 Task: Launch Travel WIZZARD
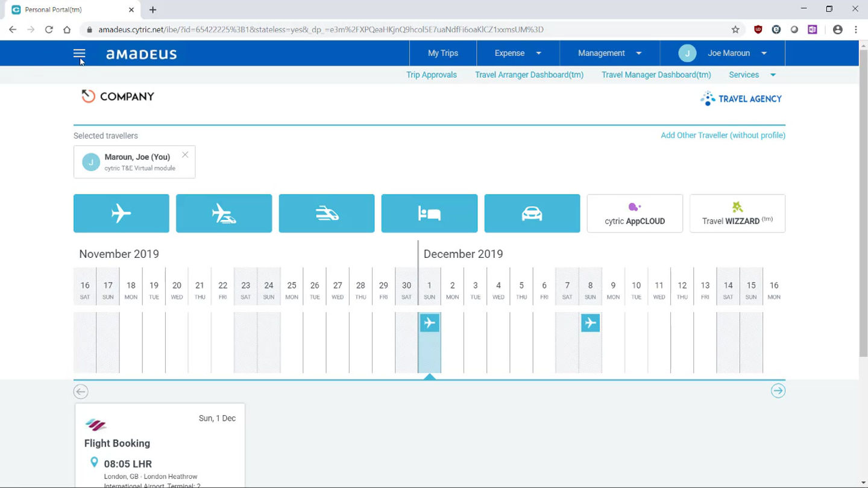pyautogui.click(x=737, y=213)
